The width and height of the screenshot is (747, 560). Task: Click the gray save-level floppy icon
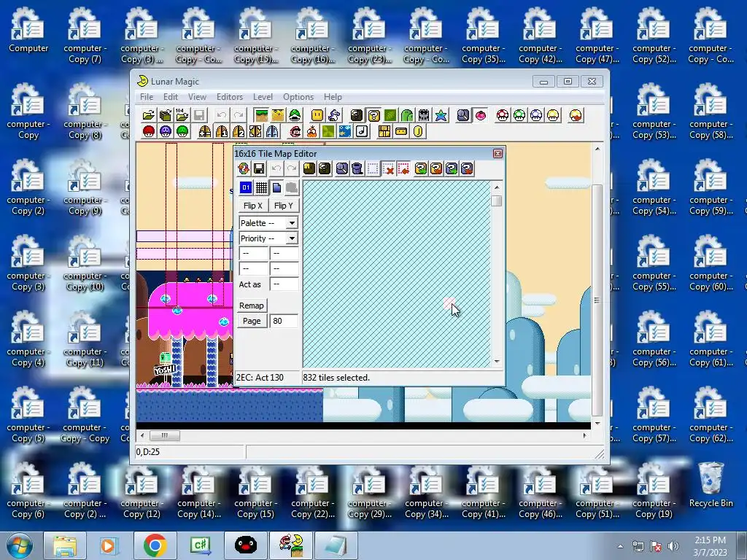[199, 115]
